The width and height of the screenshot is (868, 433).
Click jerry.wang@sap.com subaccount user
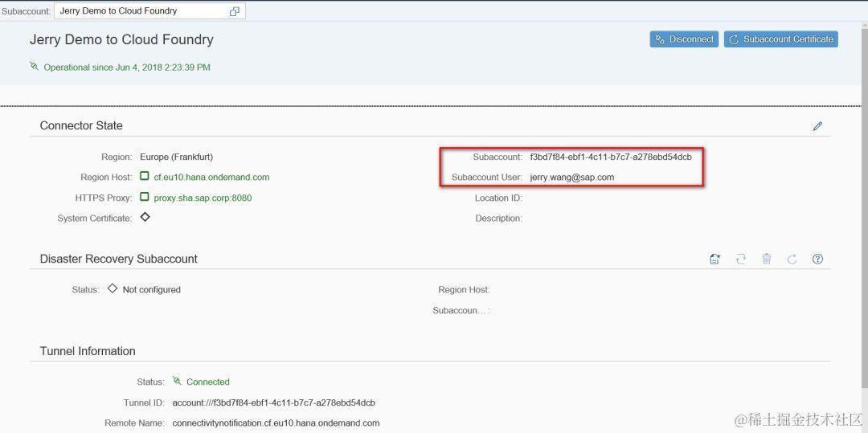(572, 177)
